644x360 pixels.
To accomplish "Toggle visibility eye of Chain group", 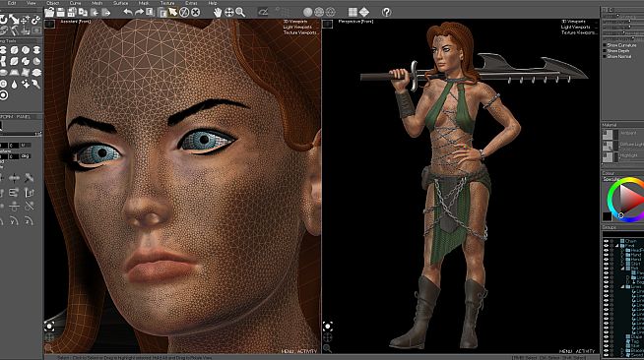I will [x=607, y=241].
